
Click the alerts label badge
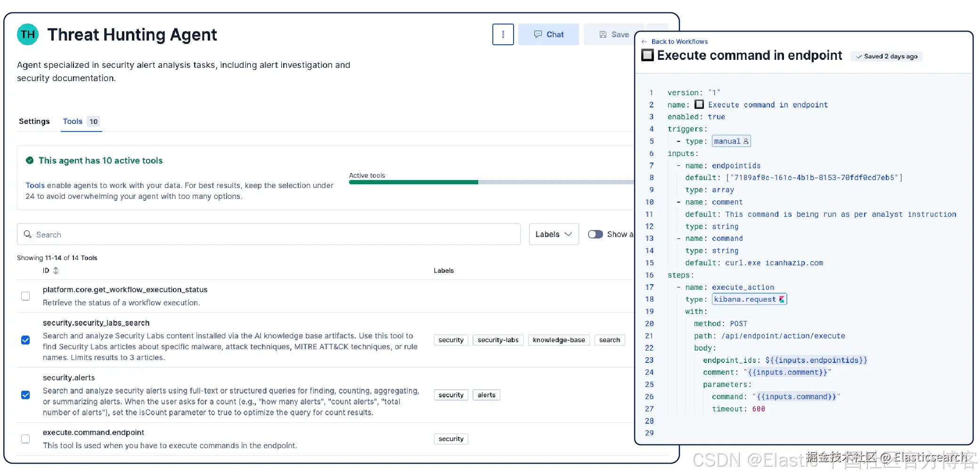(486, 395)
